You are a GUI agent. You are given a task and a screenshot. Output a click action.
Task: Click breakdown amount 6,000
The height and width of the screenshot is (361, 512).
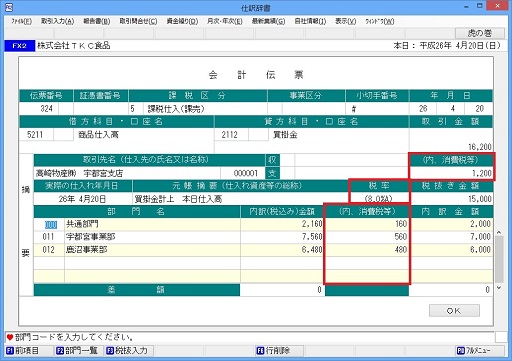(x=480, y=250)
